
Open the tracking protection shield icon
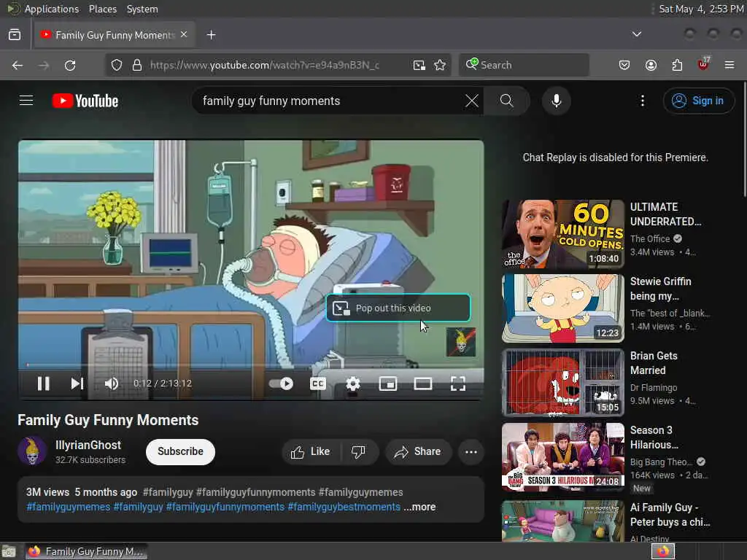[117, 65]
